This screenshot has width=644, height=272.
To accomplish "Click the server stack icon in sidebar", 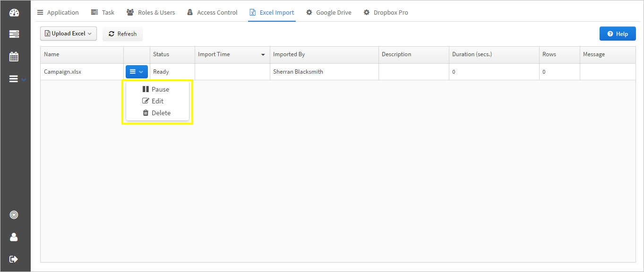I will pos(14,34).
